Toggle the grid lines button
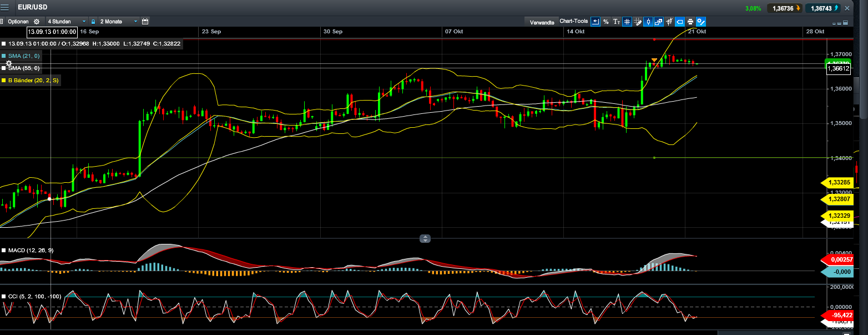 pyautogui.click(x=627, y=22)
